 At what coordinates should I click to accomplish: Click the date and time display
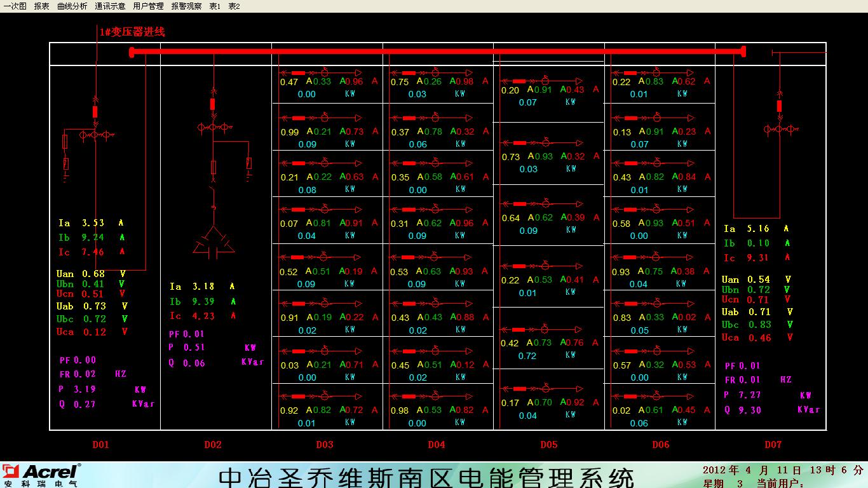click(783, 471)
